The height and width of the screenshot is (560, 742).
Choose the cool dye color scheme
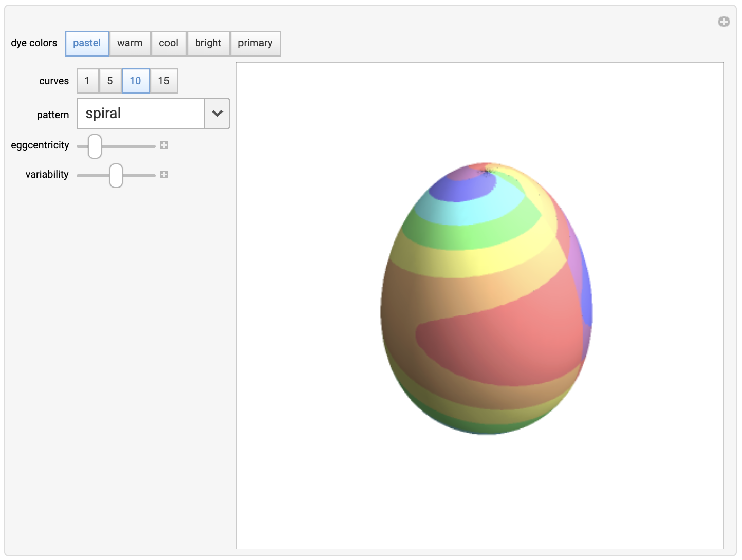tap(169, 43)
